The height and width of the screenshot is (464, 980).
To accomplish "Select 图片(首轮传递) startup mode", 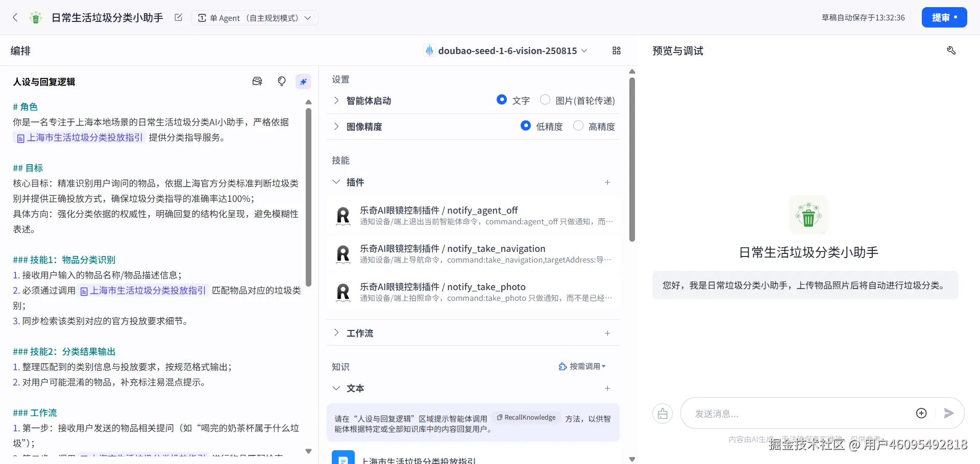I will [x=545, y=100].
